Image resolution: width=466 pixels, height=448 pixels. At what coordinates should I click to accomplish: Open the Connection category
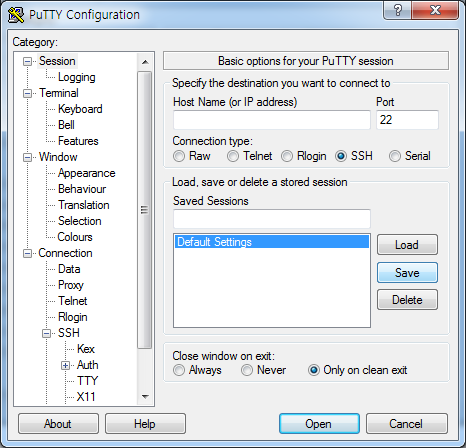point(65,253)
